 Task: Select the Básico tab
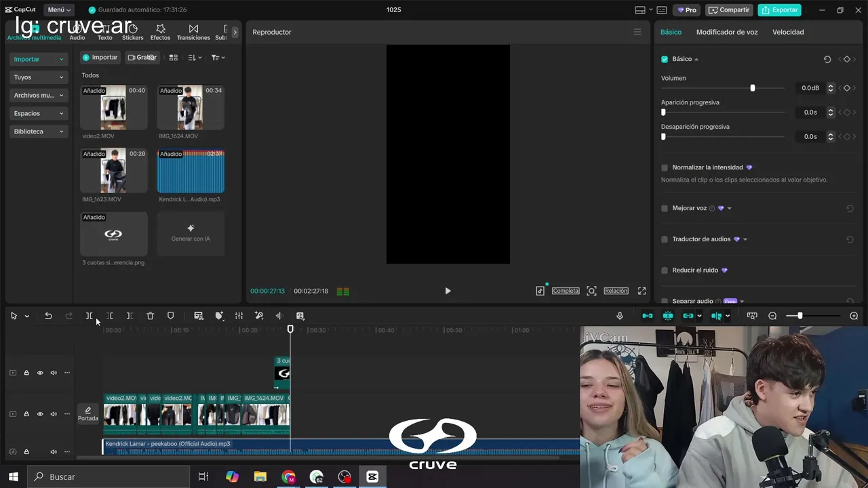point(671,32)
